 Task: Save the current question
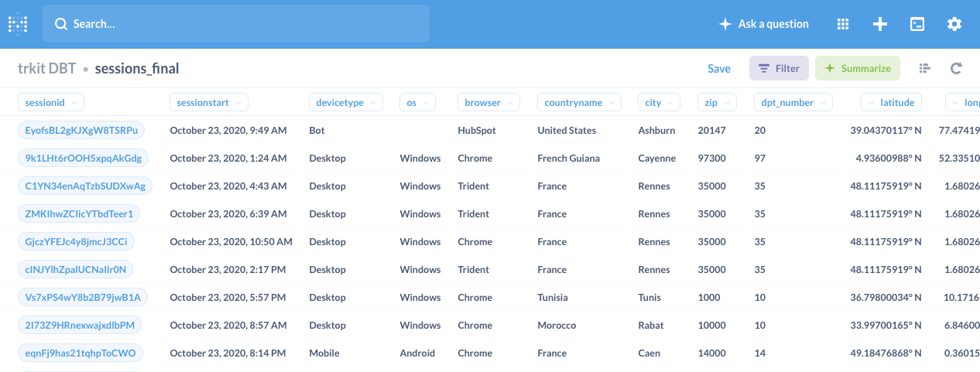[718, 69]
